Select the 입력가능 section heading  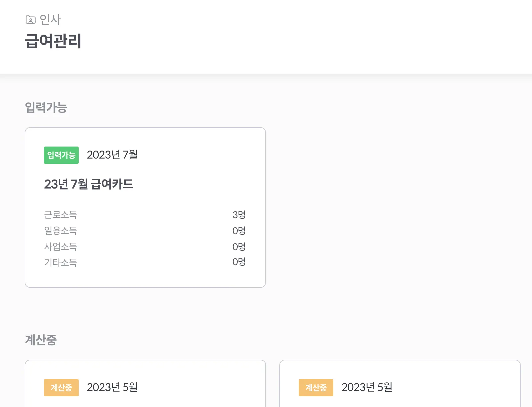tap(46, 108)
